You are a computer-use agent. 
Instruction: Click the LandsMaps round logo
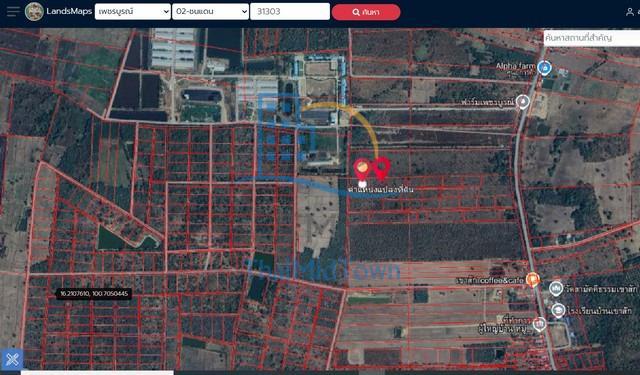click(x=34, y=11)
